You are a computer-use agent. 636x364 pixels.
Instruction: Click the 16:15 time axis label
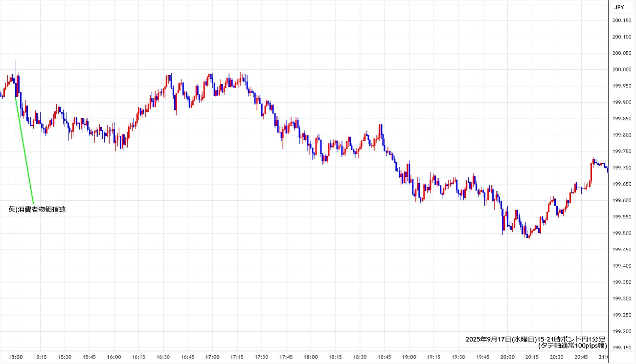[138, 357]
